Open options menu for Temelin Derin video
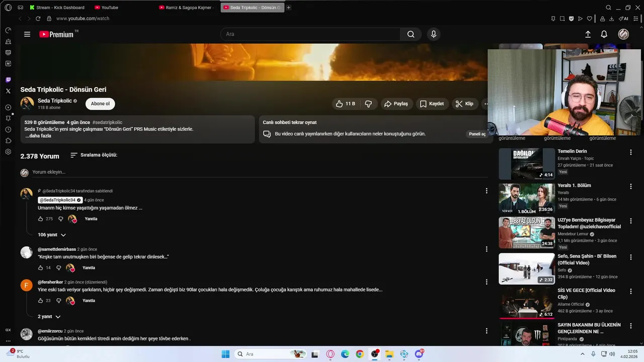 [631, 152]
